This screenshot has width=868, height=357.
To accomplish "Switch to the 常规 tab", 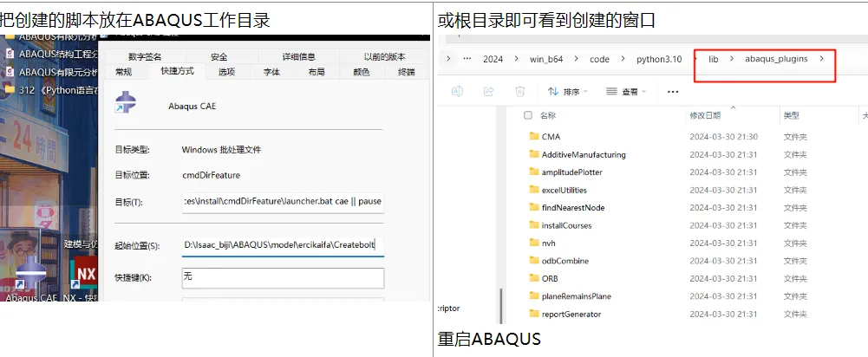I will pos(123,72).
